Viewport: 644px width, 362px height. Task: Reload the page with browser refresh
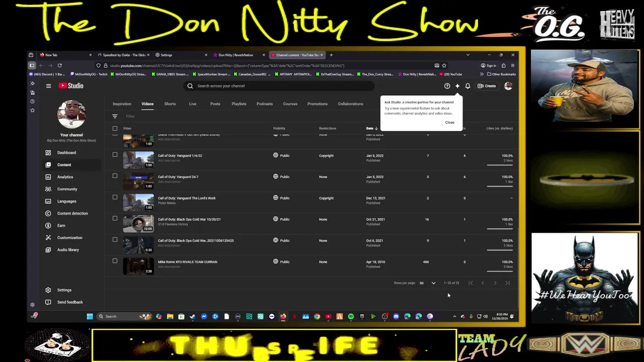59,65
